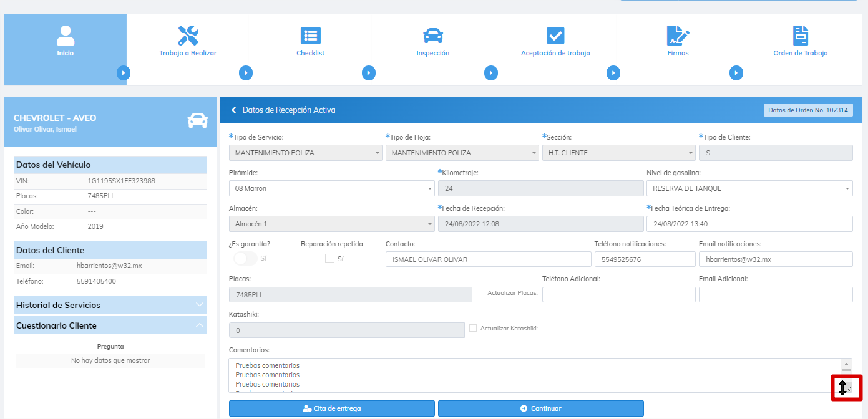Click the Inspección car icon

pos(432,36)
